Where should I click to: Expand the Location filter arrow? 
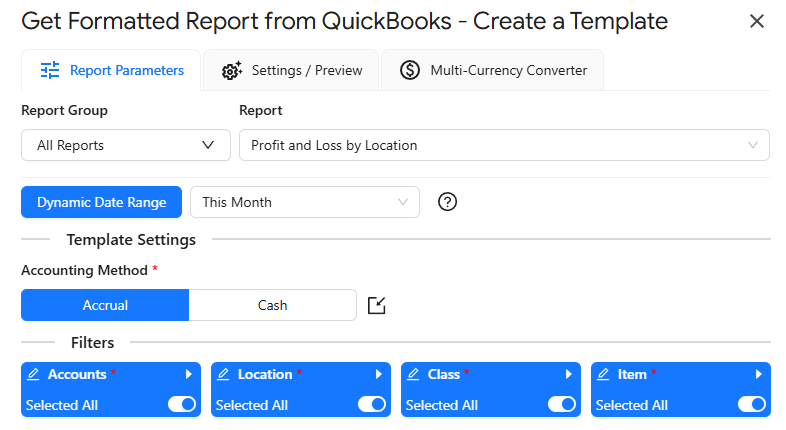pos(378,374)
